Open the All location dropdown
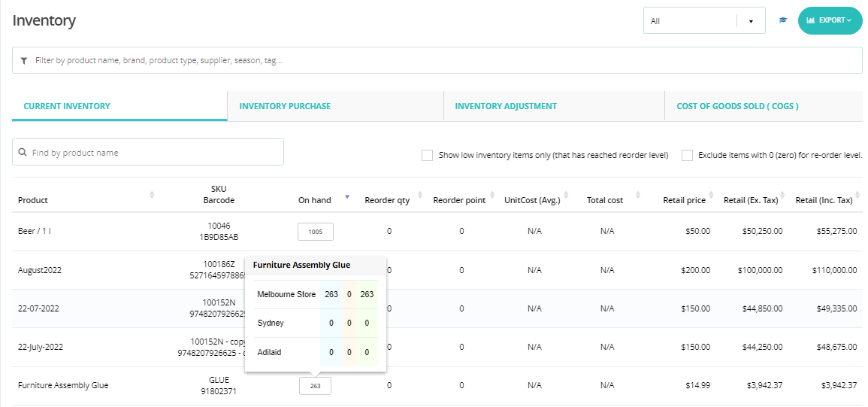Screen dimensions: 868x407 coord(703,21)
